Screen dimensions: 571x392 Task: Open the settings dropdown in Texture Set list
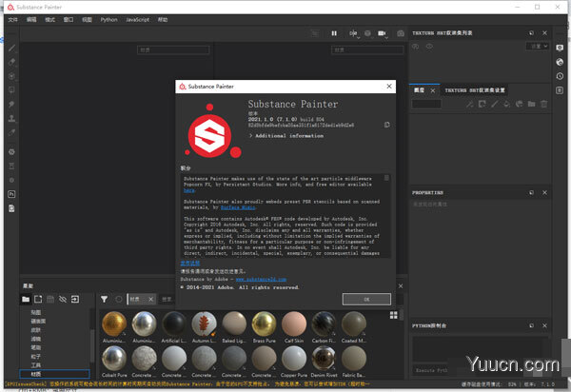tap(538, 47)
